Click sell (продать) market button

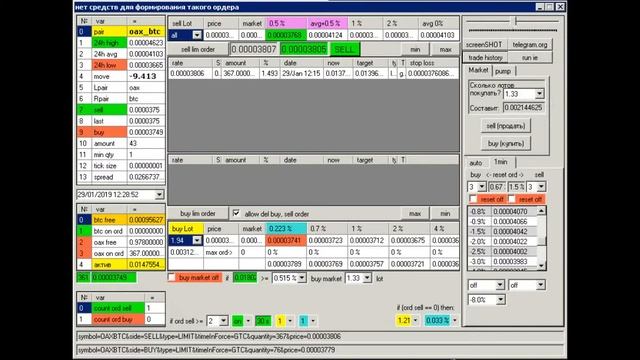[506, 126]
